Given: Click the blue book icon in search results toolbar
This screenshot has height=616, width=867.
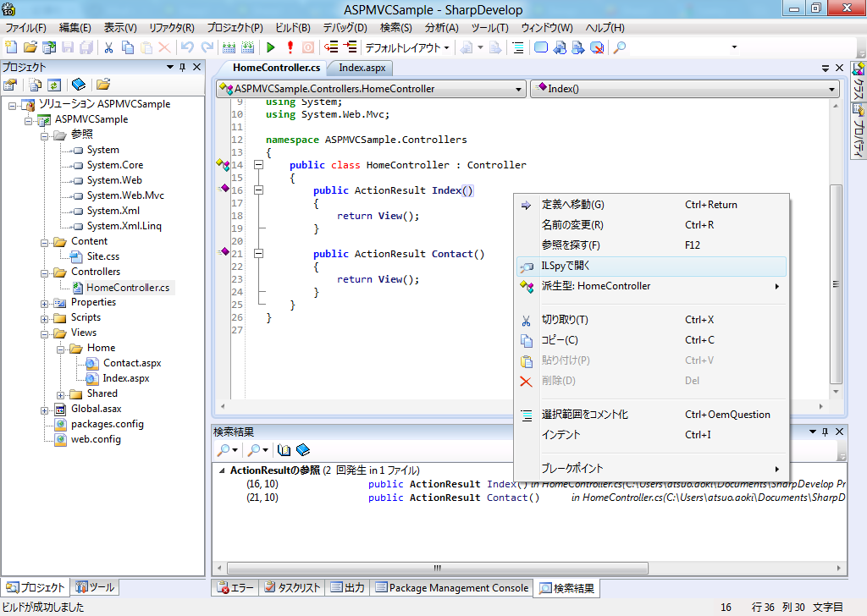Looking at the screenshot, I should tap(303, 450).
